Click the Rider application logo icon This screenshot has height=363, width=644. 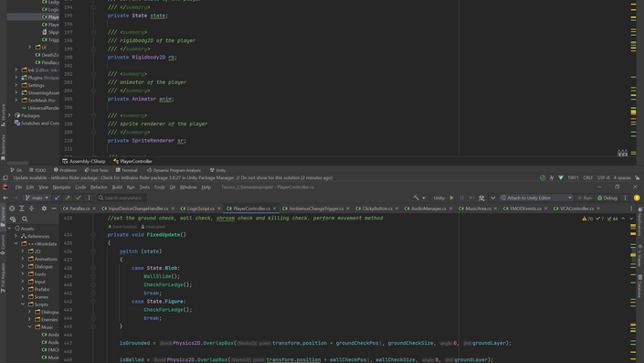[x=5, y=187]
